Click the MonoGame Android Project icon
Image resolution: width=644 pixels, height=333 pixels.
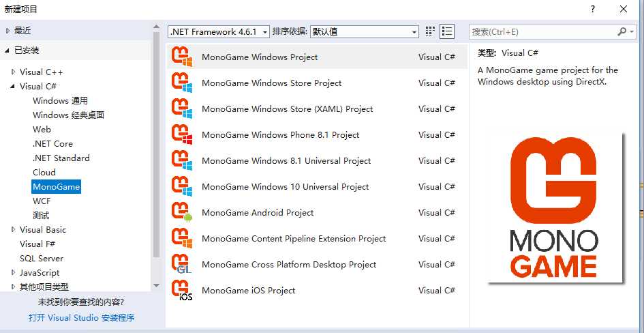pyautogui.click(x=181, y=212)
